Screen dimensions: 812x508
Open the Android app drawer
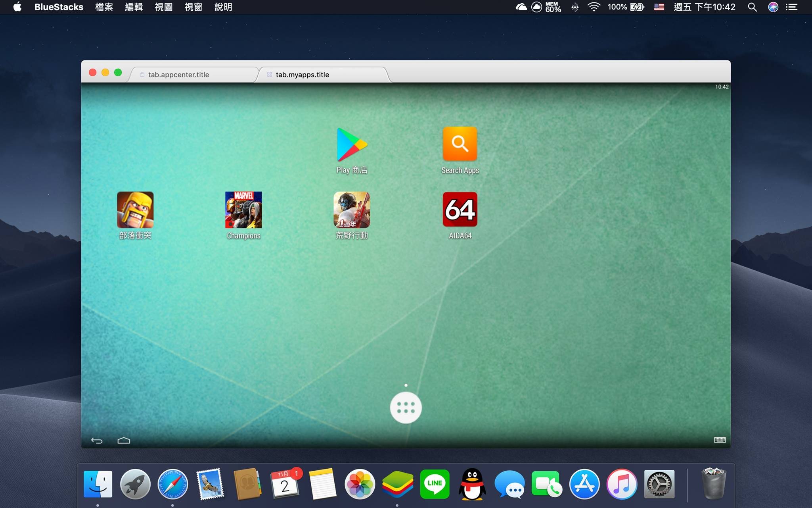(406, 408)
